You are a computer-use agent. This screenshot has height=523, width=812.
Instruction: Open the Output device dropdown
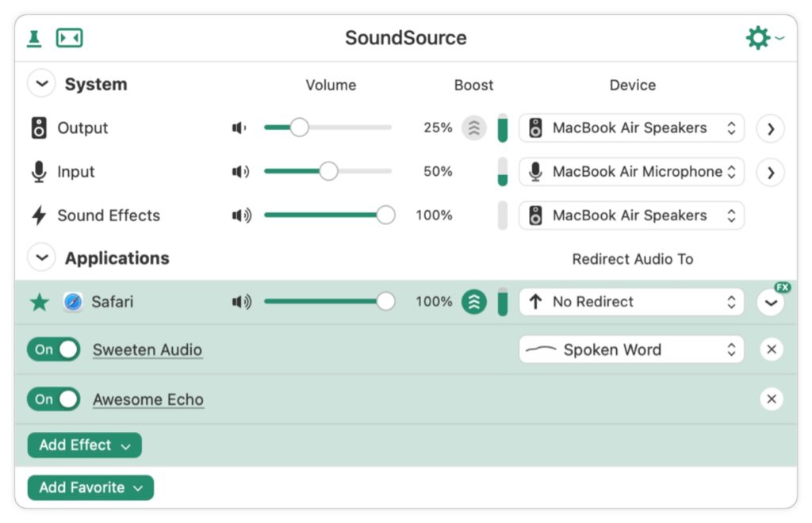coord(631,128)
